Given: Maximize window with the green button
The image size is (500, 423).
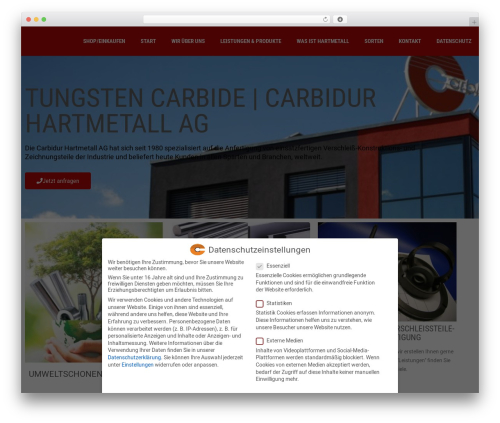Looking at the screenshot, I should (x=44, y=19).
